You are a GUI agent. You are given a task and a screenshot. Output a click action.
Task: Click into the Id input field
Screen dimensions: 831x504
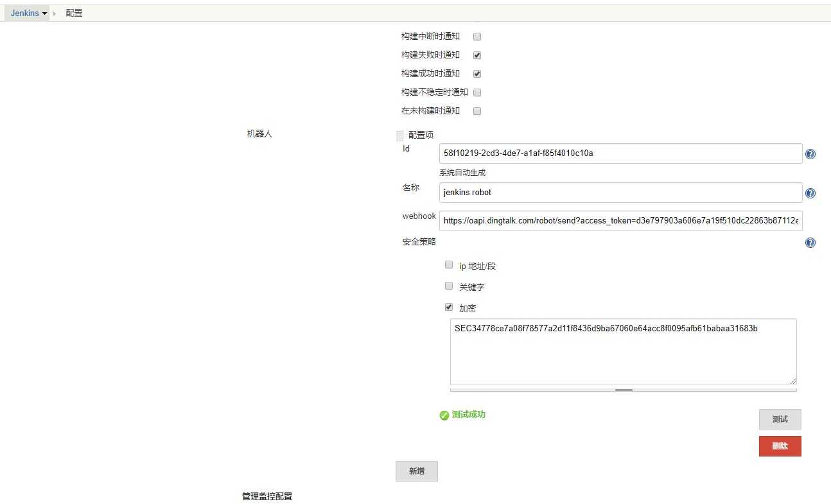(620, 153)
